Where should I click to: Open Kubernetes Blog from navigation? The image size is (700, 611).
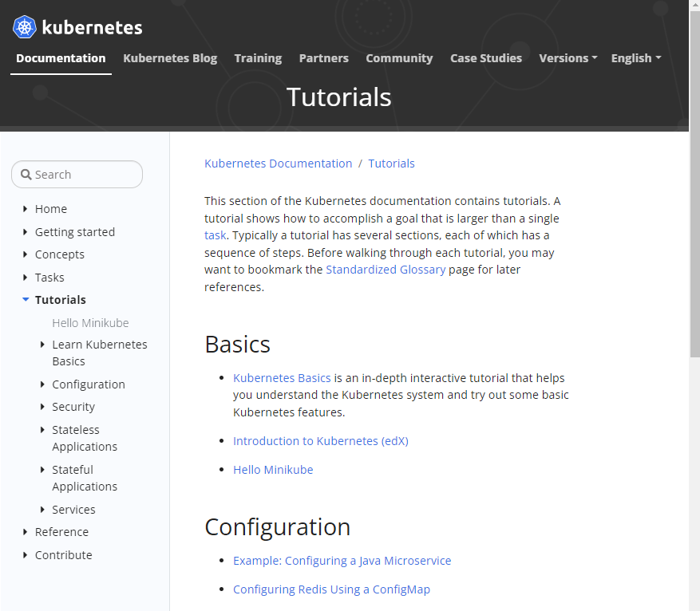point(170,58)
